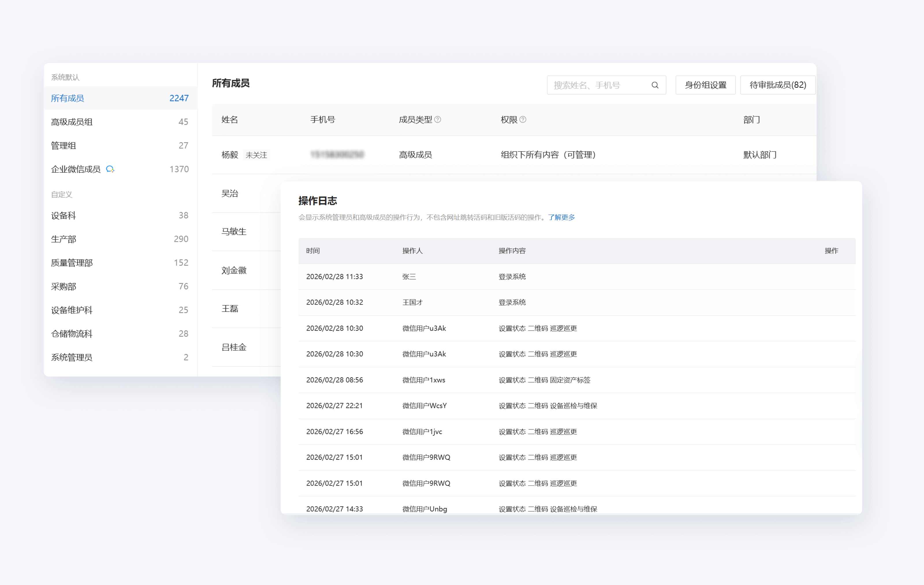Select 企业微信成员 group
The image size is (924, 585).
[76, 169]
